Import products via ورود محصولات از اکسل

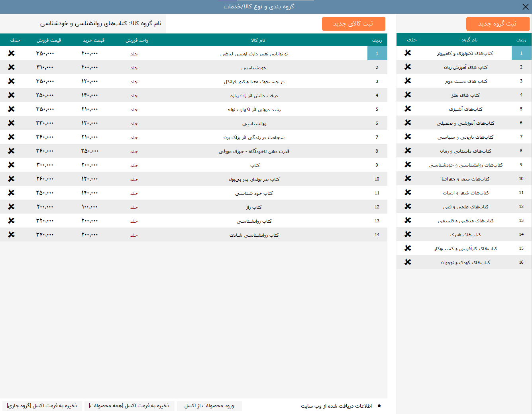(209, 406)
